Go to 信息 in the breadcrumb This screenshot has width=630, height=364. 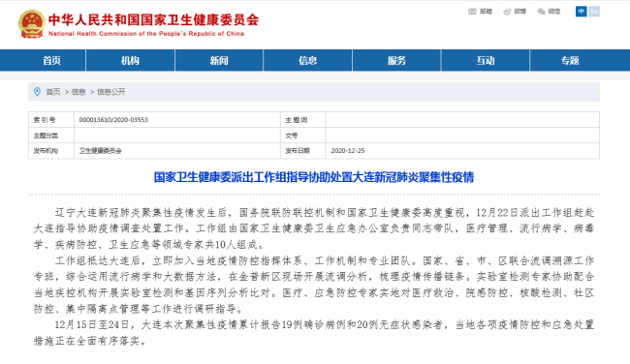[x=79, y=92]
